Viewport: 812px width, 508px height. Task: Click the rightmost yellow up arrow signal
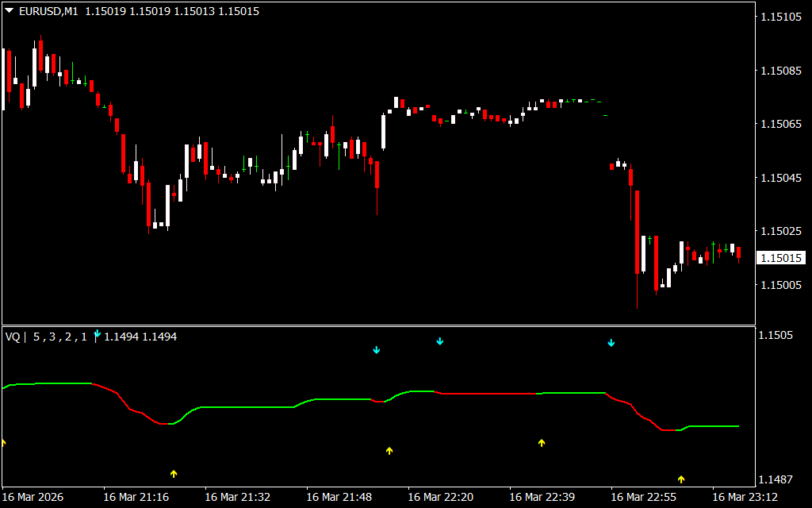click(x=680, y=479)
